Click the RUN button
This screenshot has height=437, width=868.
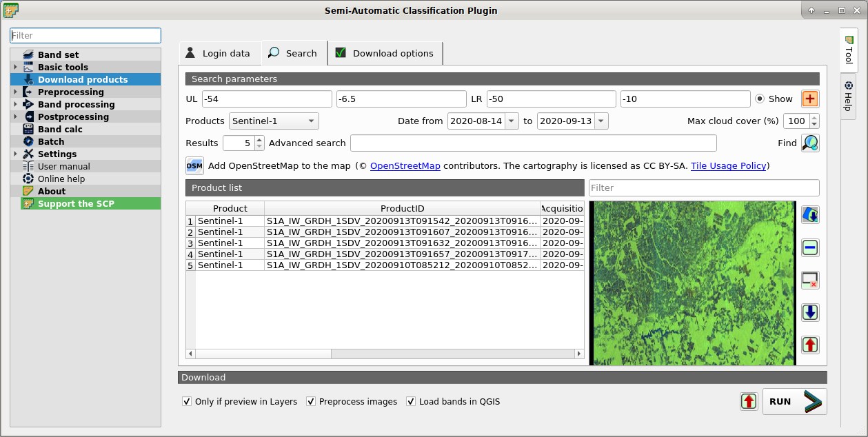click(x=795, y=401)
